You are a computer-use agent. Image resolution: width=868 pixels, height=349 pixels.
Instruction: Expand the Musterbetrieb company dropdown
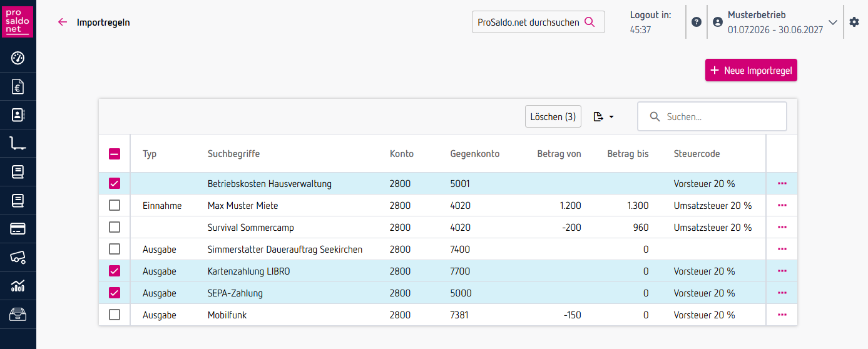coord(832,22)
